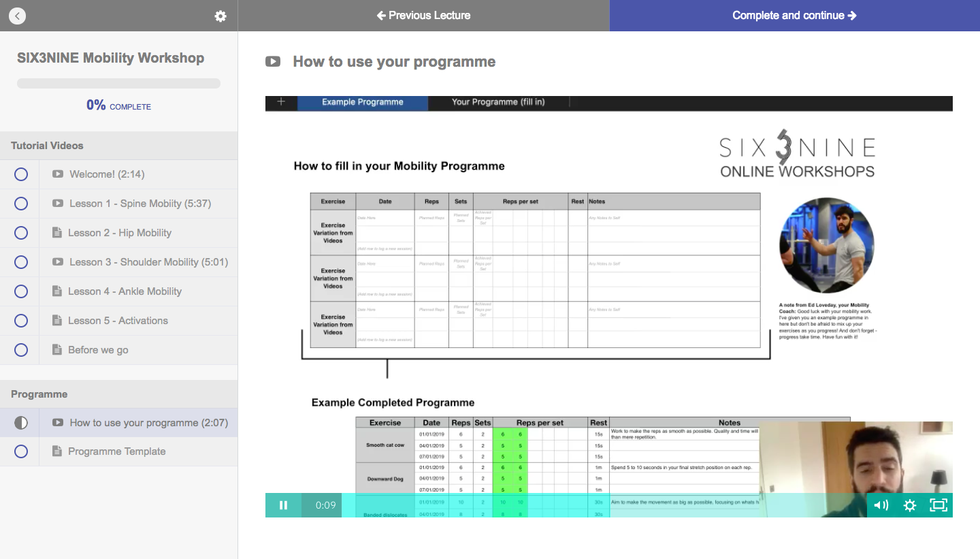Click the Smooth cat cow exercise cell

385,445
